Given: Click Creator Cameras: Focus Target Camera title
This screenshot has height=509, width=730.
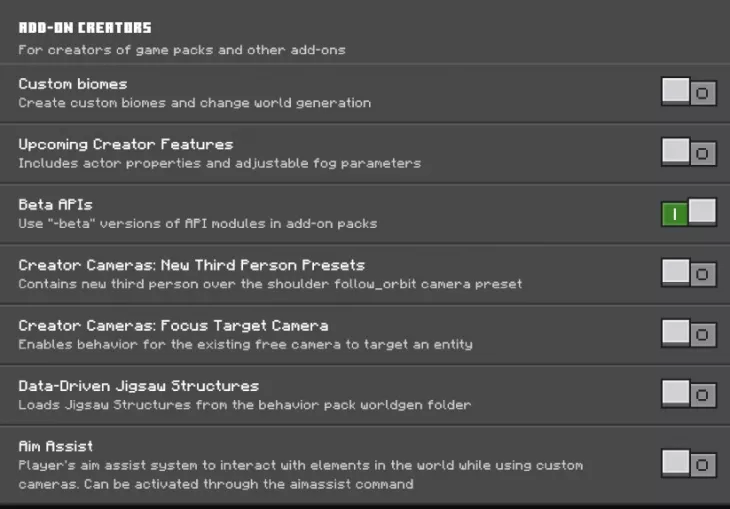Looking at the screenshot, I should pos(173,325).
